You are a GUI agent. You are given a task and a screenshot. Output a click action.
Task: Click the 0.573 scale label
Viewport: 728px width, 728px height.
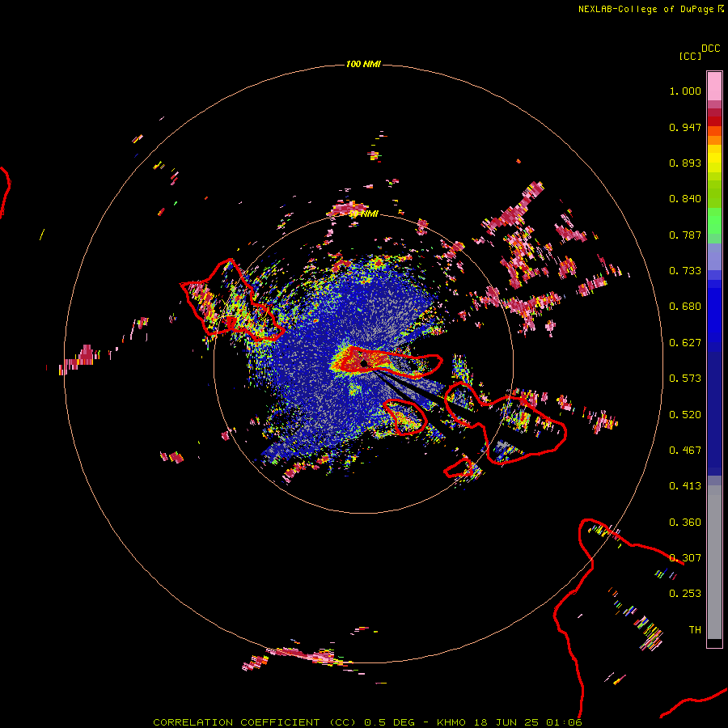point(685,379)
